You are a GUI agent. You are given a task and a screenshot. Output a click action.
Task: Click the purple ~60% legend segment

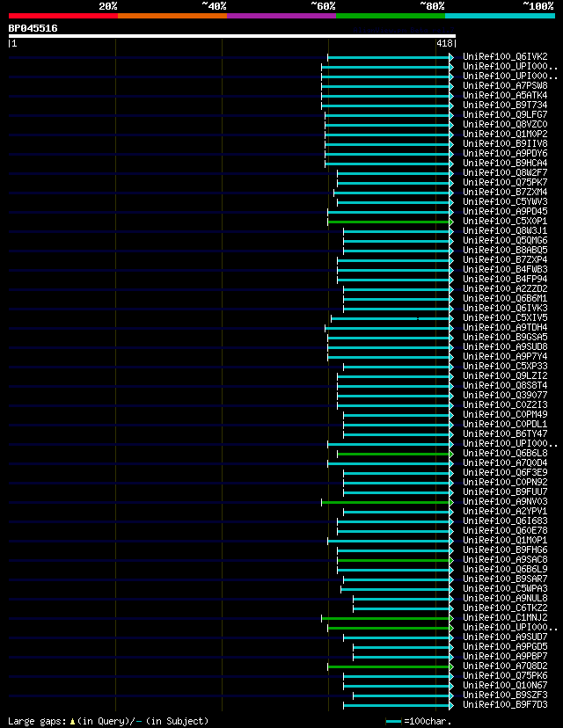click(x=281, y=16)
